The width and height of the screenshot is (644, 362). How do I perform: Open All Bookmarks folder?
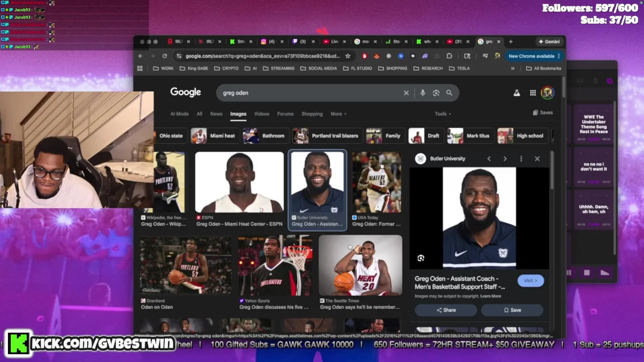pyautogui.click(x=543, y=68)
